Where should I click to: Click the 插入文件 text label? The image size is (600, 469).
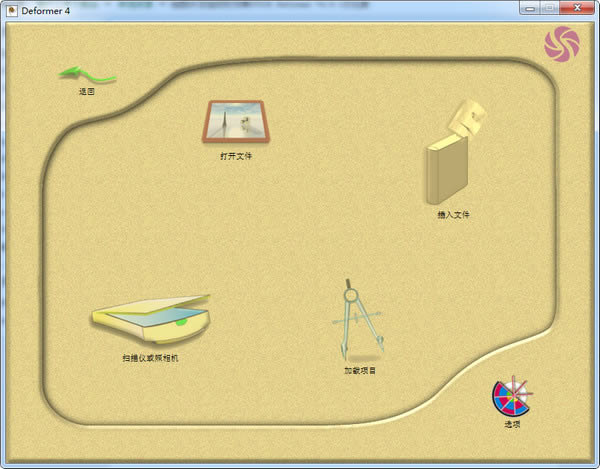(x=453, y=214)
